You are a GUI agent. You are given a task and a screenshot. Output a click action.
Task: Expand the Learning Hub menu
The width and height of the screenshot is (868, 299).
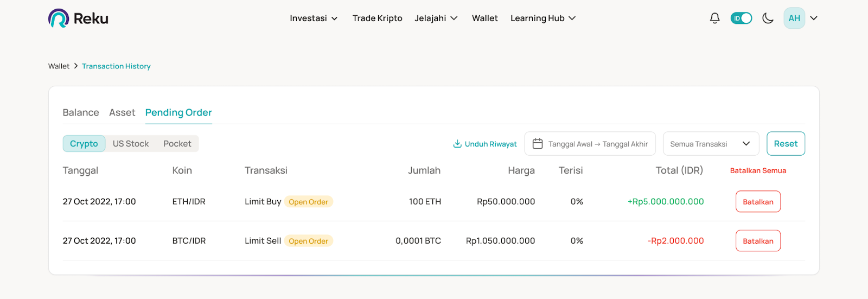click(x=542, y=18)
